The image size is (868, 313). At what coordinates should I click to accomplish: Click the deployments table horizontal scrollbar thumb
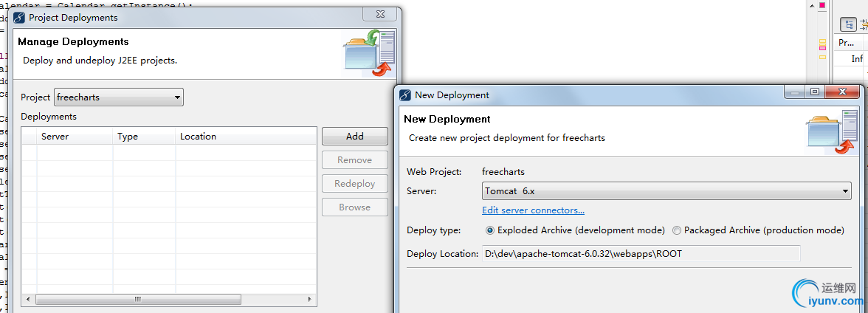[x=139, y=299]
